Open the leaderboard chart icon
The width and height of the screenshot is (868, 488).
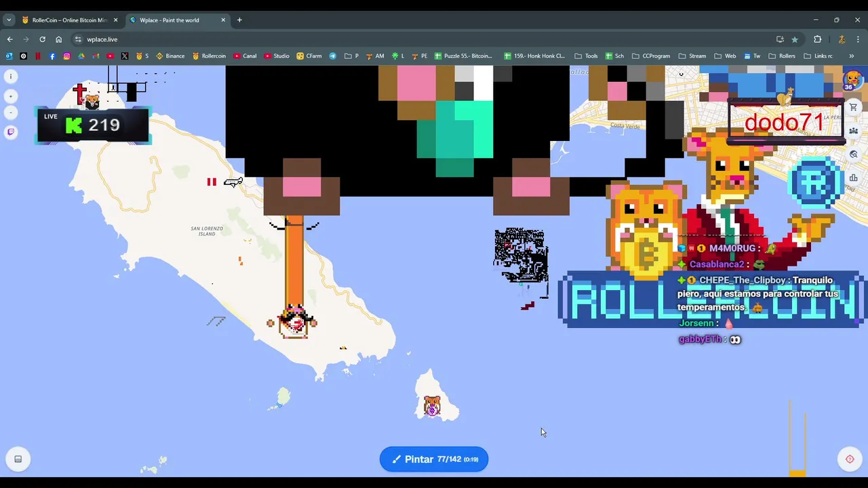[854, 178]
